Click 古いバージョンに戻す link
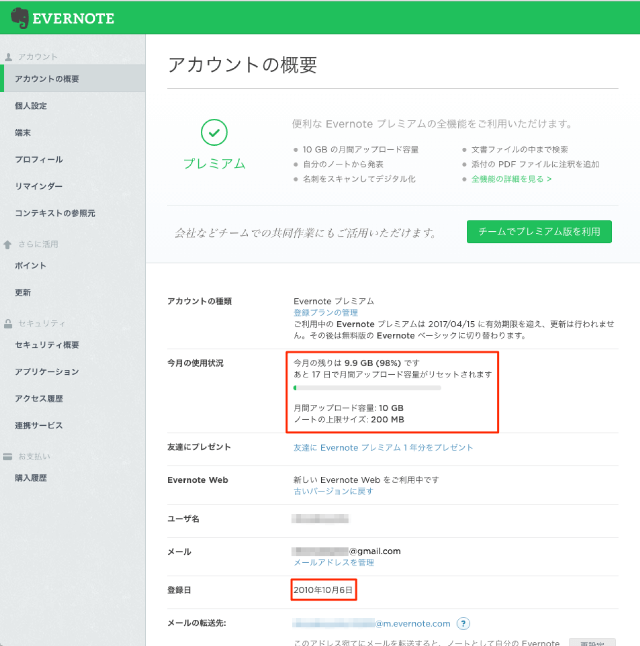This screenshot has height=646, width=640. click(x=333, y=491)
